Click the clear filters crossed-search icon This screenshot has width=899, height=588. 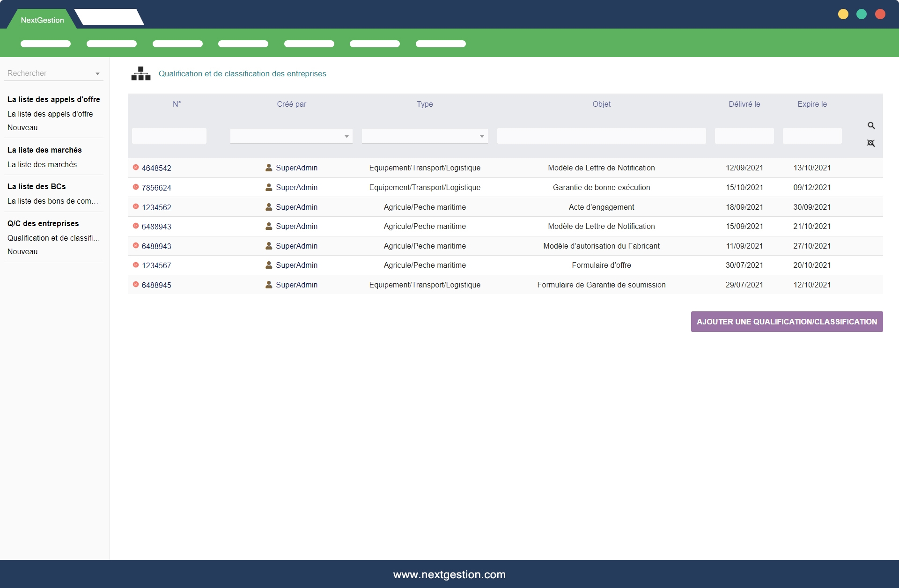point(871,143)
